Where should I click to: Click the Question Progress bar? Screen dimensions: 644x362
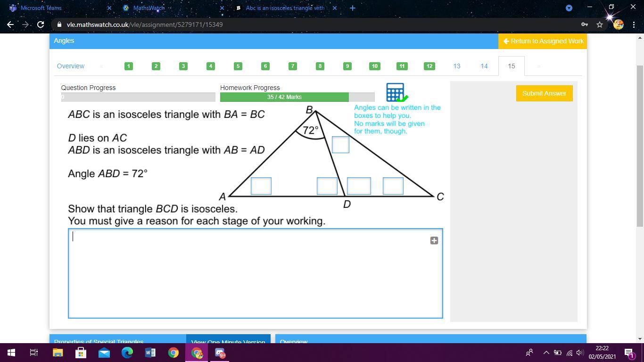coord(138,97)
